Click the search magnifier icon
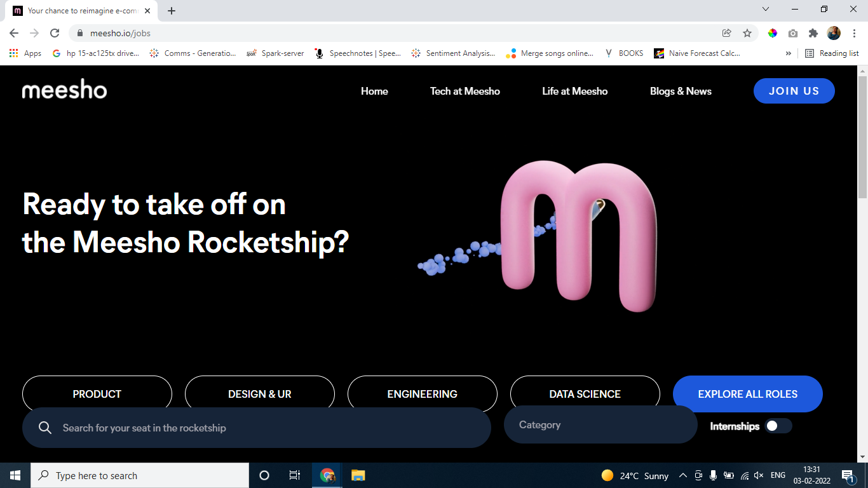The height and width of the screenshot is (488, 868). (x=45, y=428)
